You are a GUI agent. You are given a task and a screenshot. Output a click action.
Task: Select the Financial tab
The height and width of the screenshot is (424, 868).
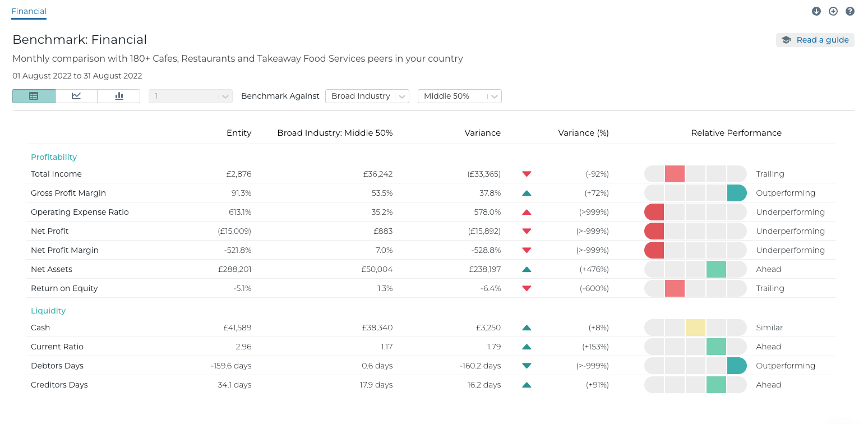pyautogui.click(x=29, y=11)
